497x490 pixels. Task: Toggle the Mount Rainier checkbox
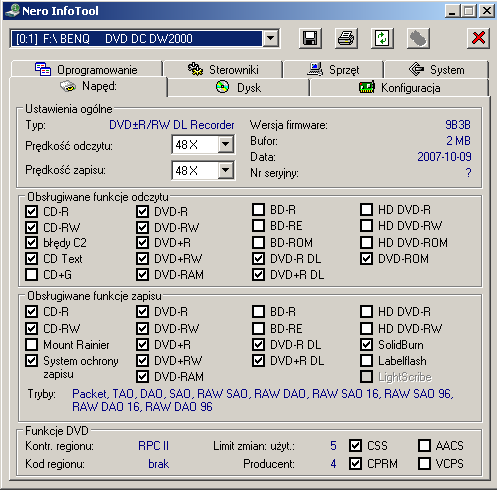[32, 344]
